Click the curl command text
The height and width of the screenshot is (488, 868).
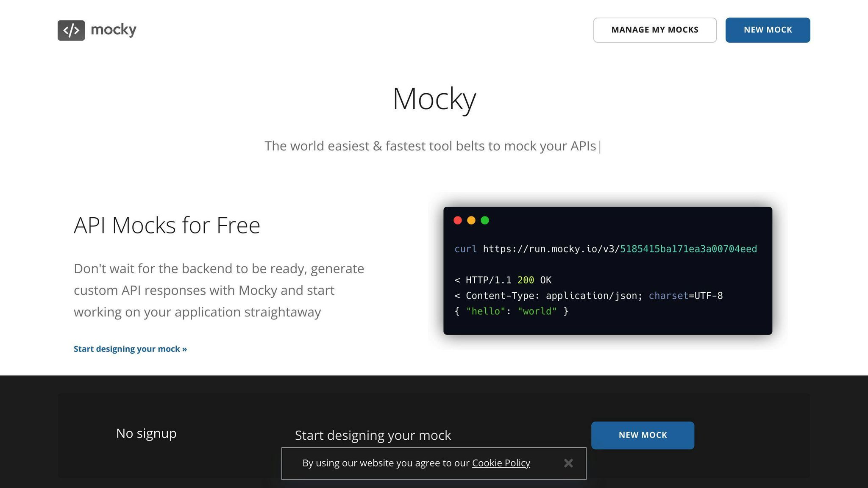coord(465,249)
